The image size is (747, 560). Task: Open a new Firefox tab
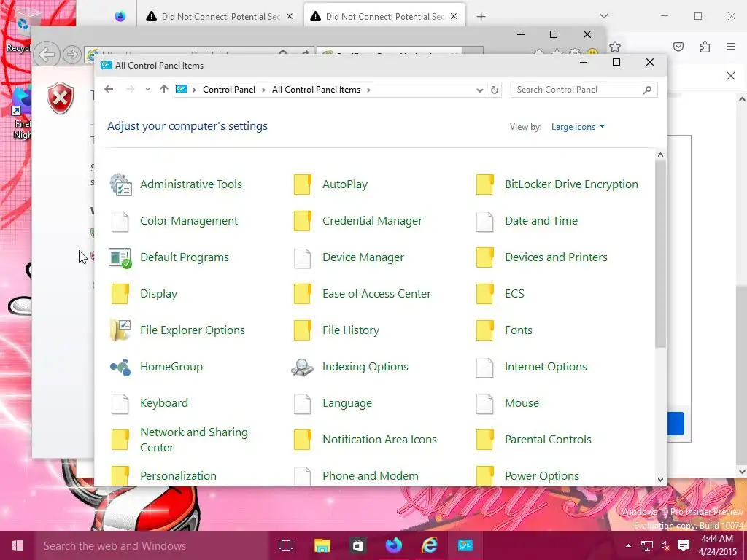pos(481,17)
